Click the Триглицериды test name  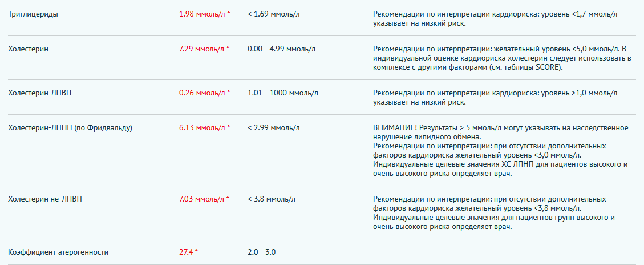pos(33,14)
